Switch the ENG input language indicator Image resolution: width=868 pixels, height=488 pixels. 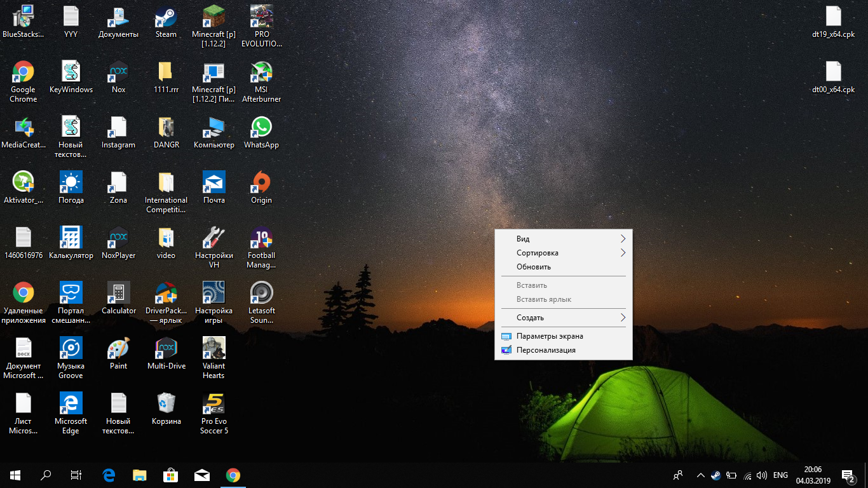pyautogui.click(x=780, y=475)
